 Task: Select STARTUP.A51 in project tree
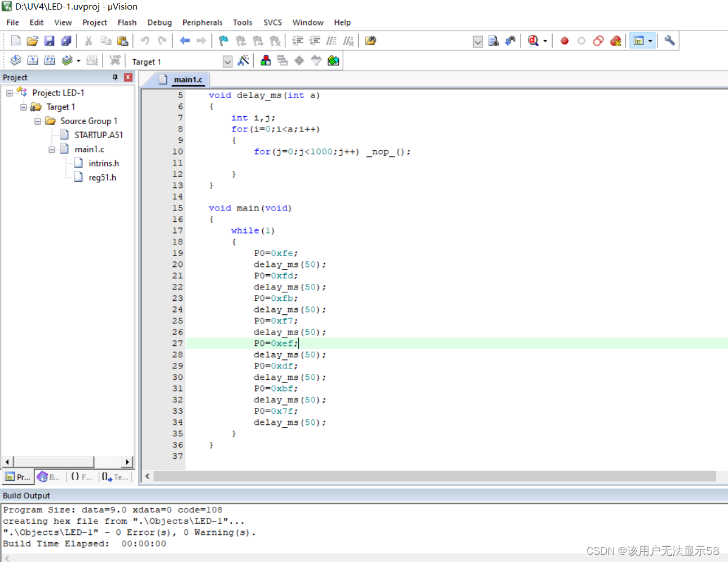99,135
